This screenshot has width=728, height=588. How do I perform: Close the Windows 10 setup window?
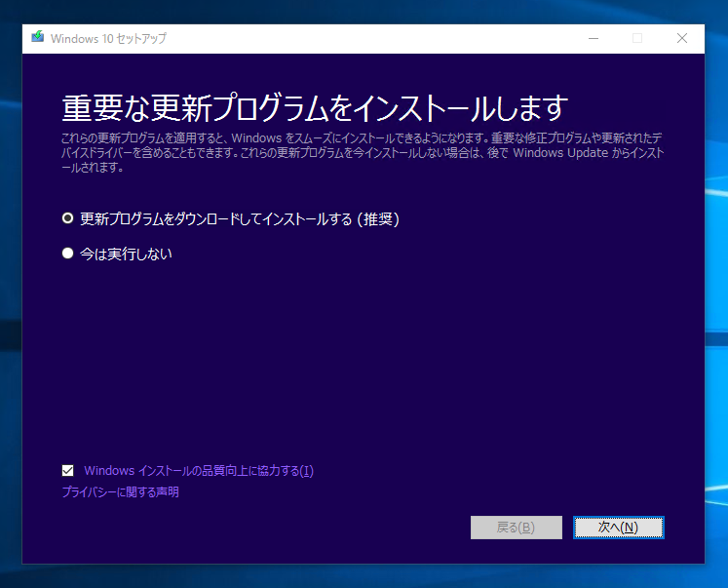click(682, 38)
